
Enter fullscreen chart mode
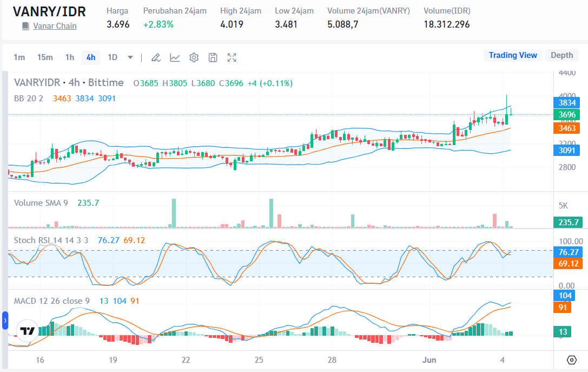coord(232,57)
